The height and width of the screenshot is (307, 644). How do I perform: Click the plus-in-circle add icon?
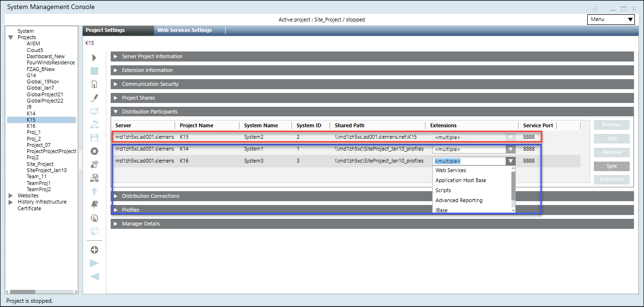click(94, 250)
